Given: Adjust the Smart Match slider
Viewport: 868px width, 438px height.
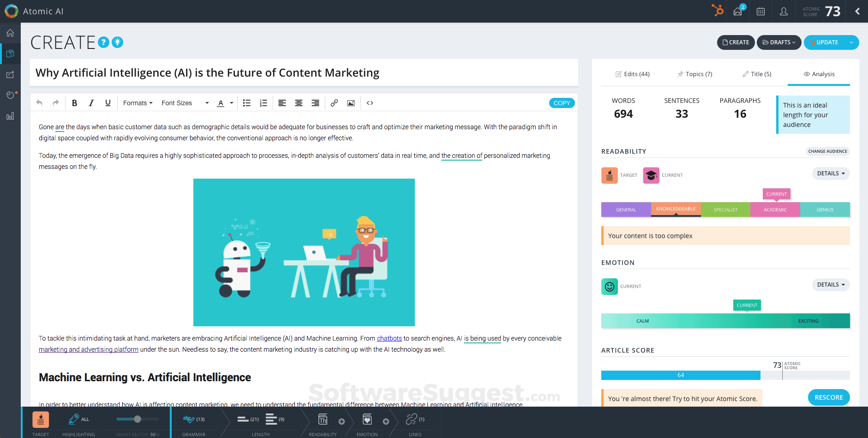Looking at the screenshot, I should 137,419.
